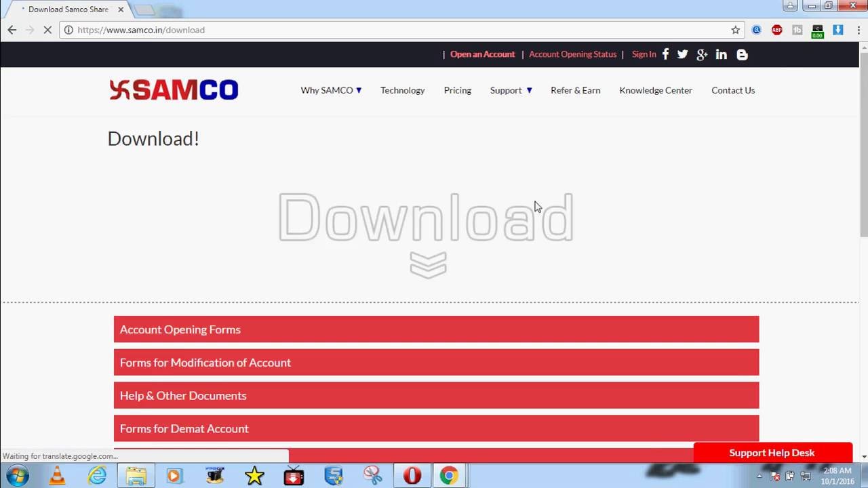Open the Windows Start menu

click(17, 475)
